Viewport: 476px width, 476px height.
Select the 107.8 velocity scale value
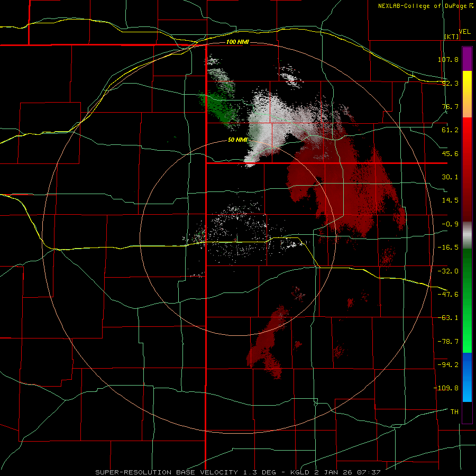point(448,59)
